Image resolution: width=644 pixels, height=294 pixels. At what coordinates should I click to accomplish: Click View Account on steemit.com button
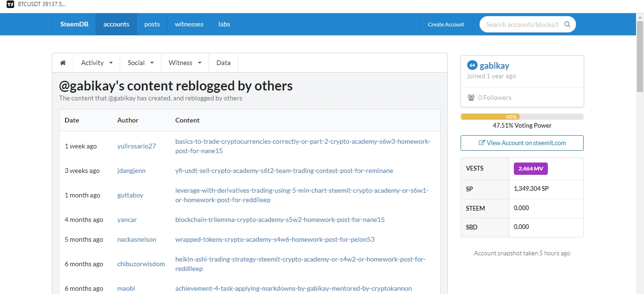pyautogui.click(x=522, y=143)
